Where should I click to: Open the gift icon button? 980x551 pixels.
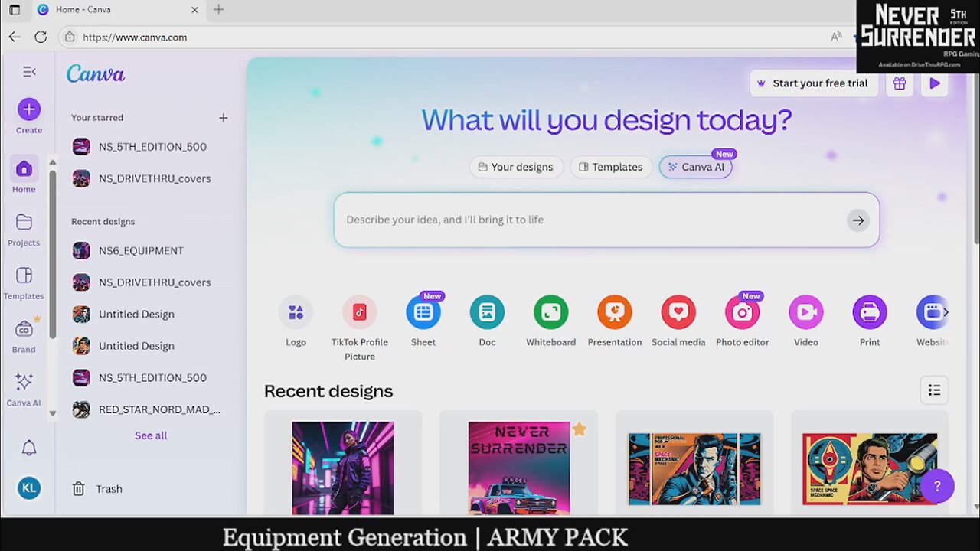coord(900,83)
